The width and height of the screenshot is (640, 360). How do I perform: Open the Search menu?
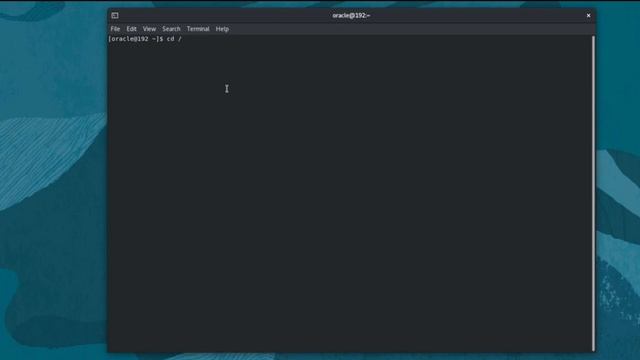(171, 29)
